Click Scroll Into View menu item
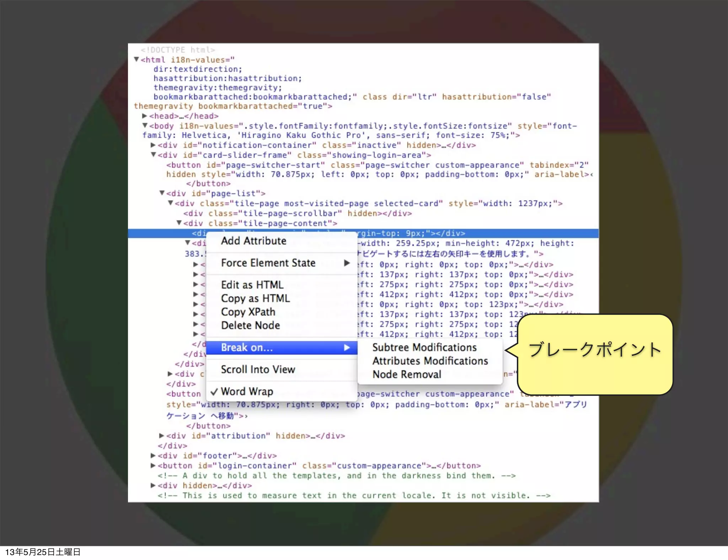Image resolution: width=728 pixels, height=560 pixels. (x=258, y=370)
